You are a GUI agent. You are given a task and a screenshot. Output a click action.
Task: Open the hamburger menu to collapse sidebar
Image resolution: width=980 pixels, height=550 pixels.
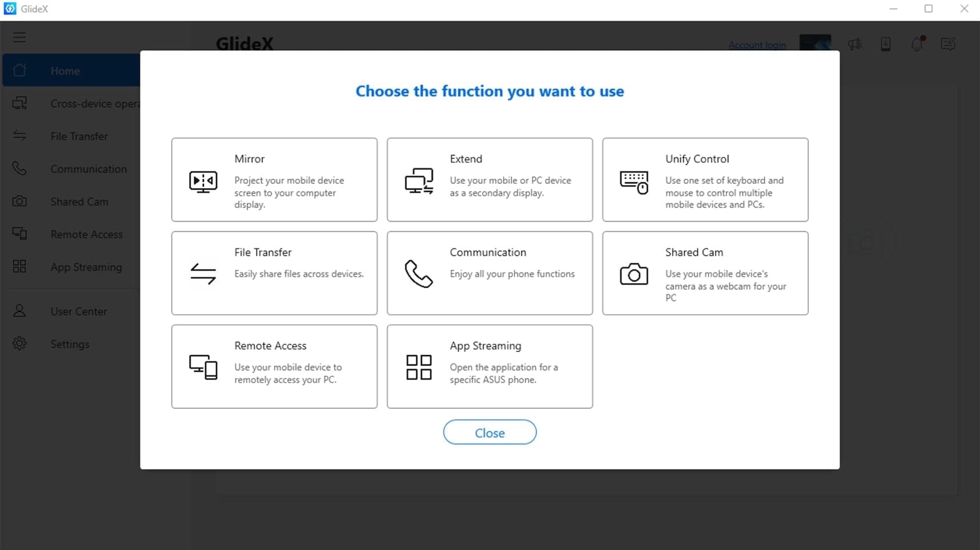[19, 37]
